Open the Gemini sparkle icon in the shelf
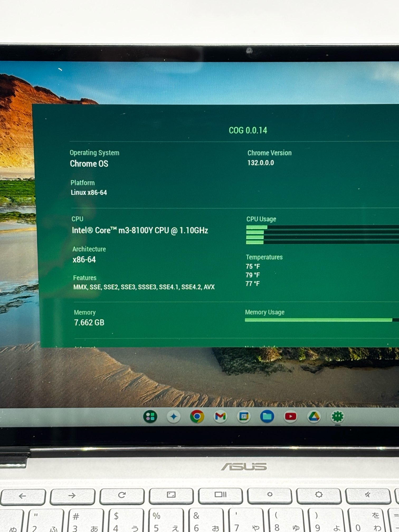 pos(174,417)
